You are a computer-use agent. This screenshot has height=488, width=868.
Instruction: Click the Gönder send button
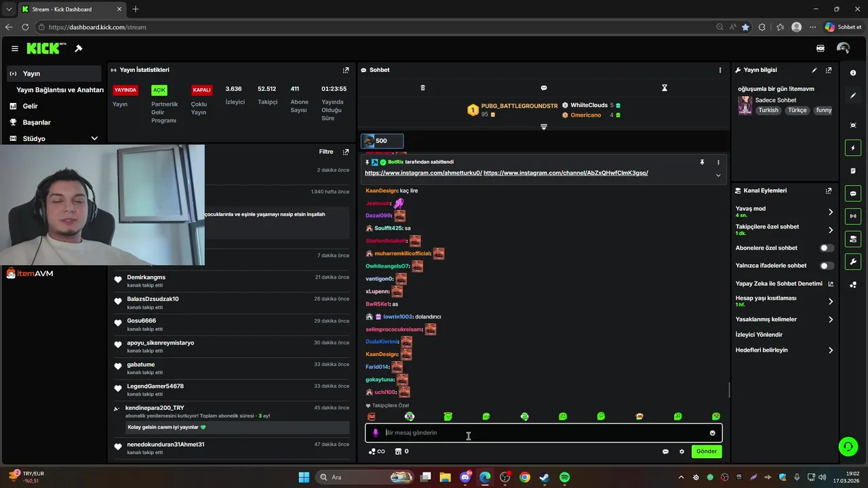[x=707, y=451]
